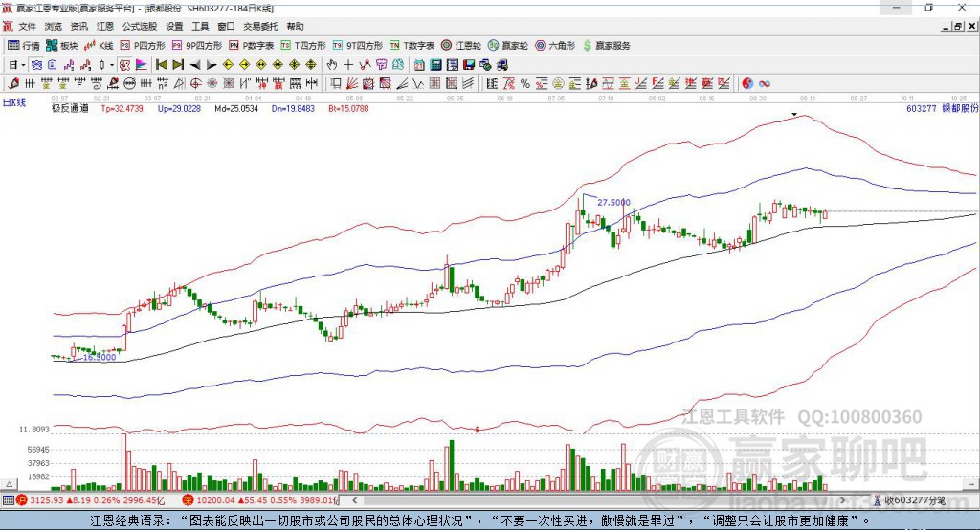980x530 pixels.
Task: Open the 赢家轮 wheel tool
Action: (x=507, y=46)
